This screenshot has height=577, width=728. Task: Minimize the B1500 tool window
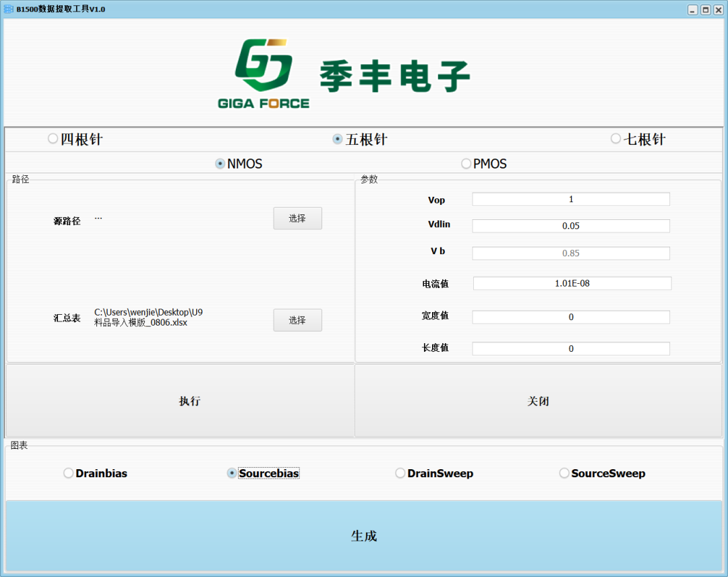coord(693,9)
